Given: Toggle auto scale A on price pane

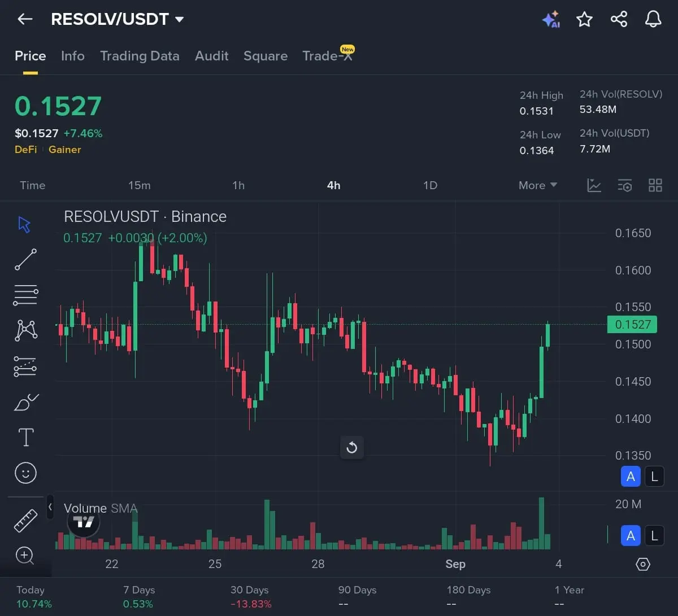Looking at the screenshot, I should point(631,477).
